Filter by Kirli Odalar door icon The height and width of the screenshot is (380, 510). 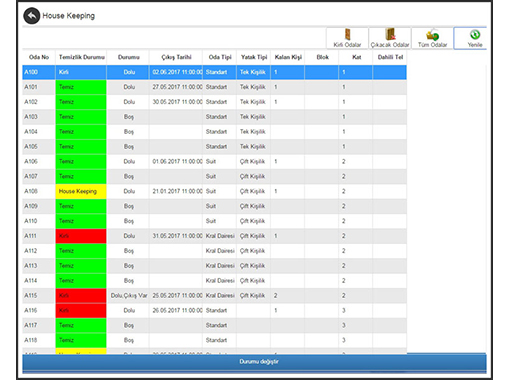pos(347,38)
